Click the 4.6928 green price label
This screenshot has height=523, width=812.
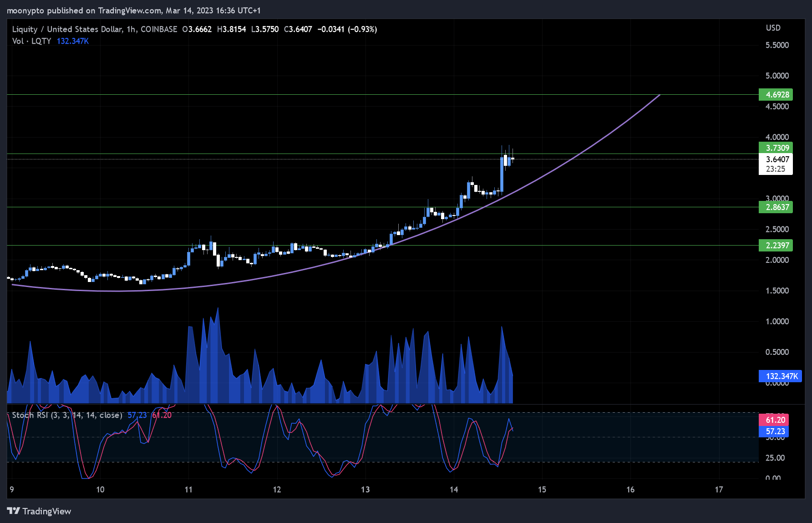[776, 95]
